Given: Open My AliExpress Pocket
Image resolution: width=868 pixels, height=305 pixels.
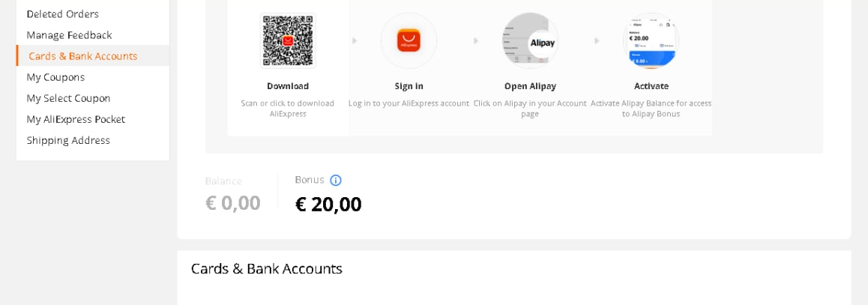Looking at the screenshot, I should coord(76,119).
